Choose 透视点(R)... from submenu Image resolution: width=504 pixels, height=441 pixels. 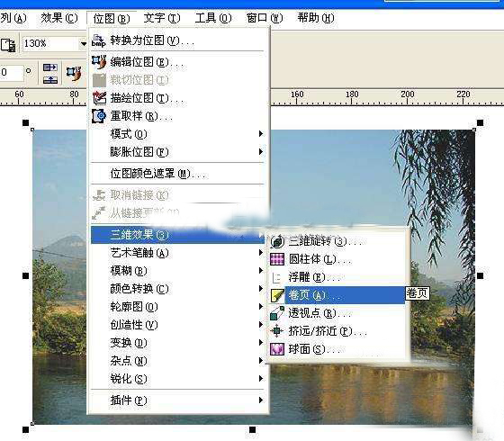click(x=337, y=313)
